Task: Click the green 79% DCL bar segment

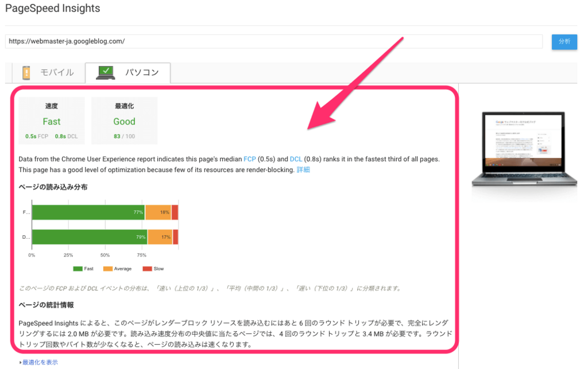Action: click(90, 237)
